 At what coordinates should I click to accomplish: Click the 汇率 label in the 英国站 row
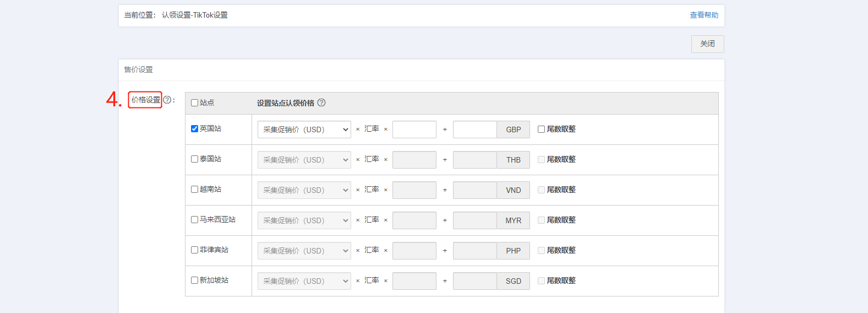coord(372,129)
